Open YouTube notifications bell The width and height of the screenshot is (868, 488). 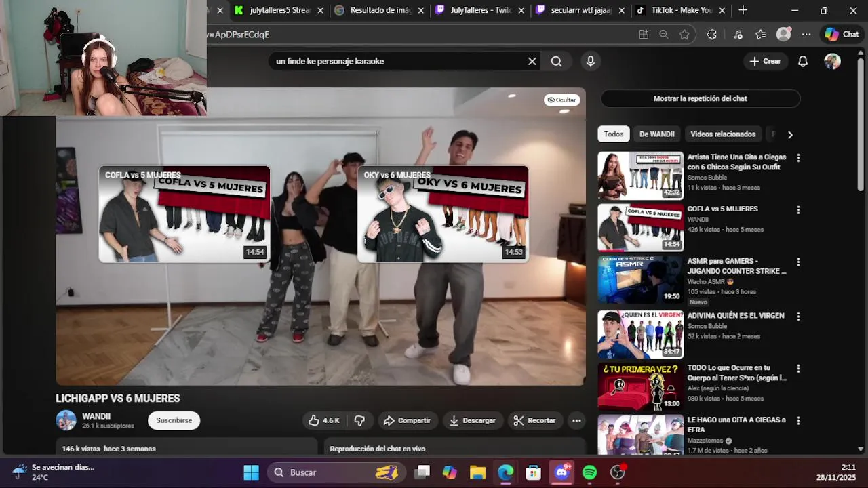tap(803, 61)
